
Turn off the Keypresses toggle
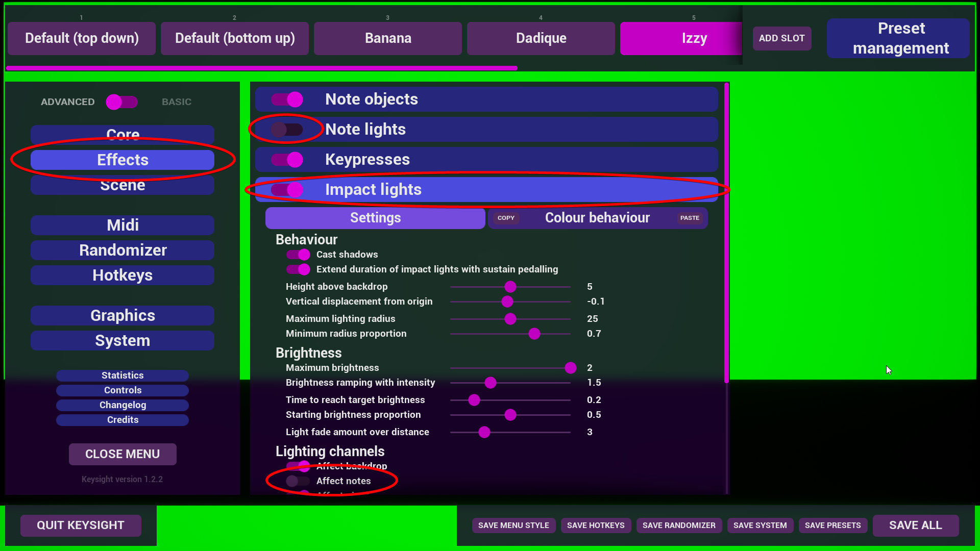tap(286, 160)
